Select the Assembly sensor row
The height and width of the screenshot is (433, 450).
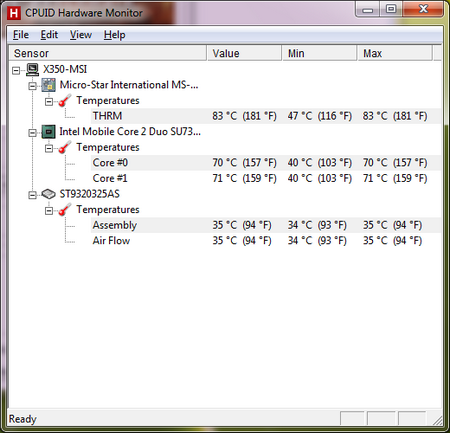point(266,225)
